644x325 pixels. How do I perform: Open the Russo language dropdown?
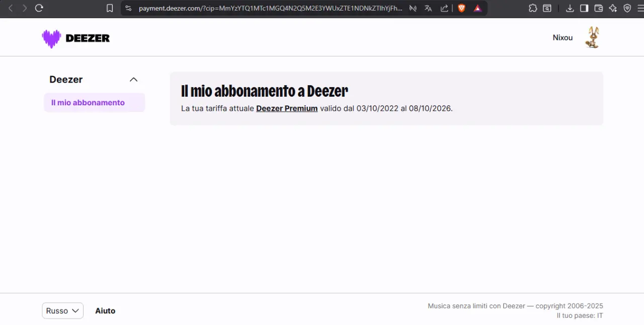pyautogui.click(x=62, y=311)
